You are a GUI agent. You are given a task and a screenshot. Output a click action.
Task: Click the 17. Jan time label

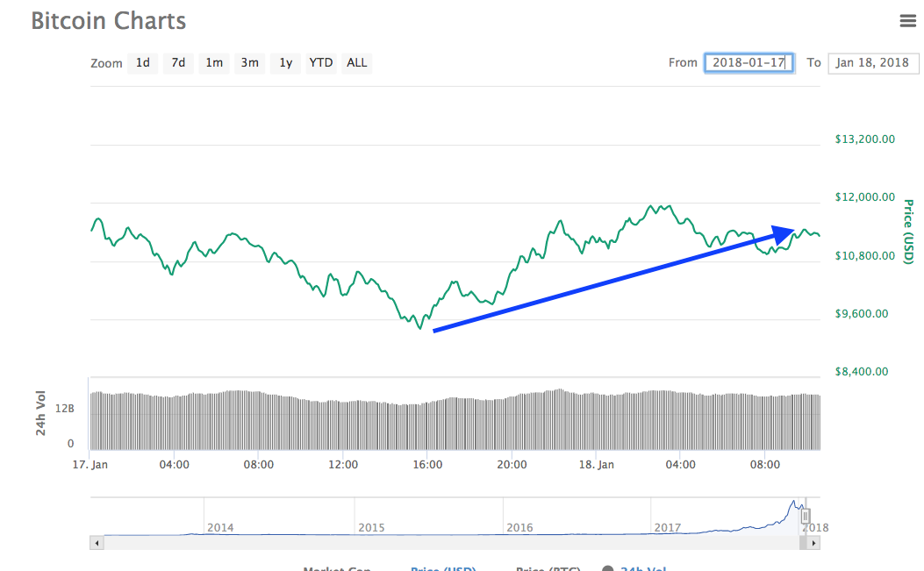coord(90,464)
